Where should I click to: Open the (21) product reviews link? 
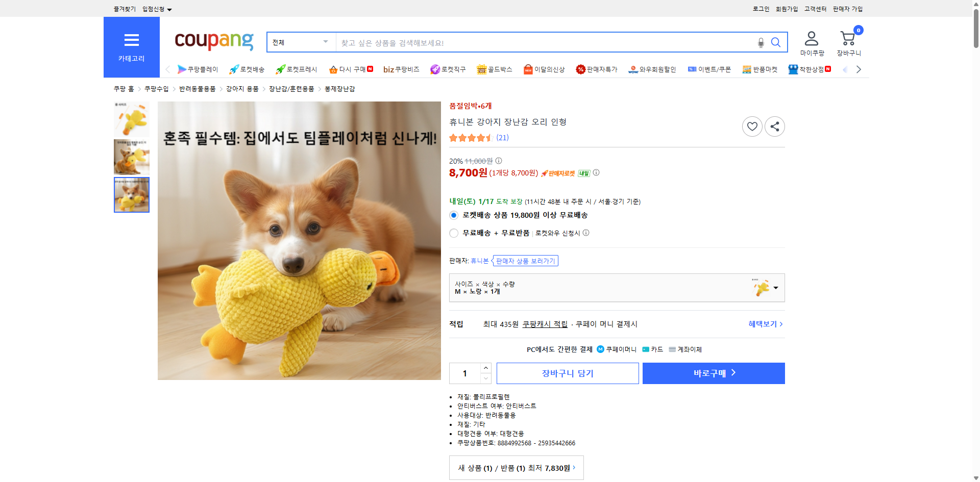click(x=502, y=137)
